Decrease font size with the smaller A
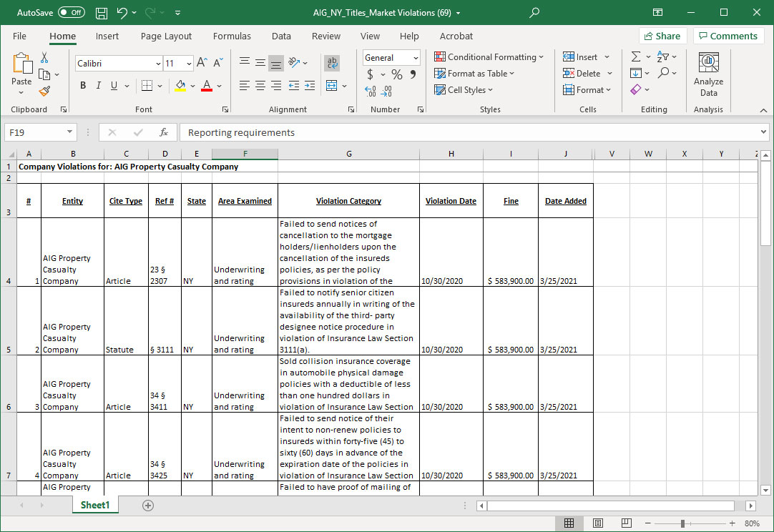Screen dimensions: 774x532 tap(217, 63)
